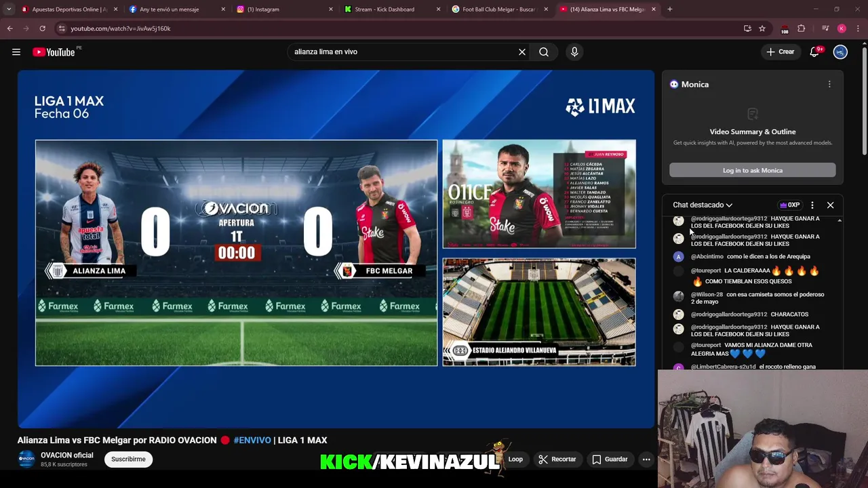
Task: Save video with Guardar button
Action: coord(610,459)
